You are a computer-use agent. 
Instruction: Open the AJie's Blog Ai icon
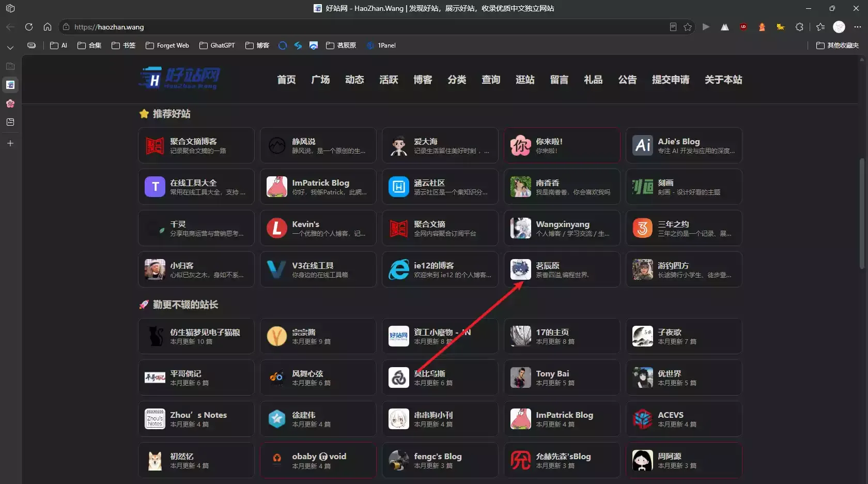[643, 146]
